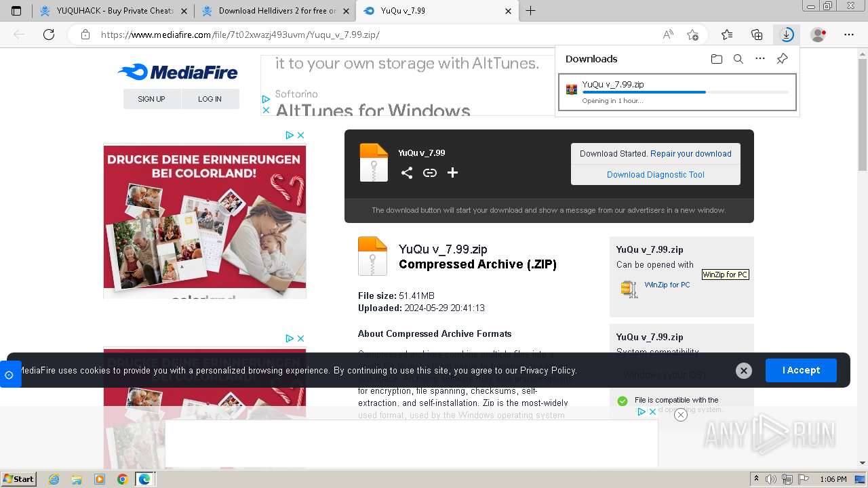This screenshot has height=488, width=868.
Task: Switch to Download Helldivers 2 tab
Action: coord(274,11)
